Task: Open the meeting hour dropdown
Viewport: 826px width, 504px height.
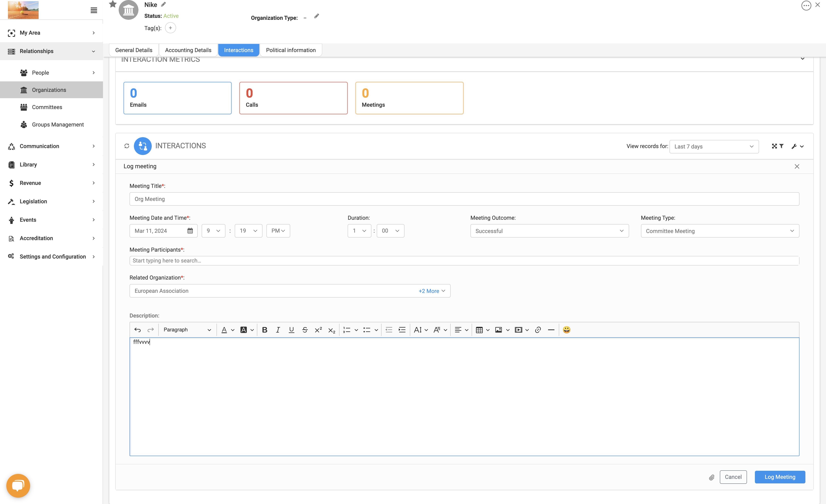Action: tap(213, 231)
